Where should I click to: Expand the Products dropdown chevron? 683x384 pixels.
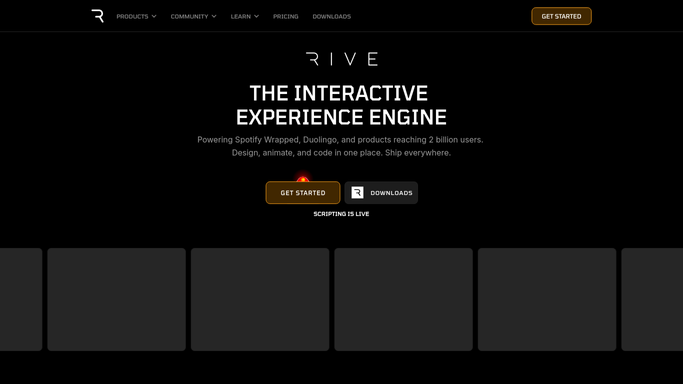154,17
